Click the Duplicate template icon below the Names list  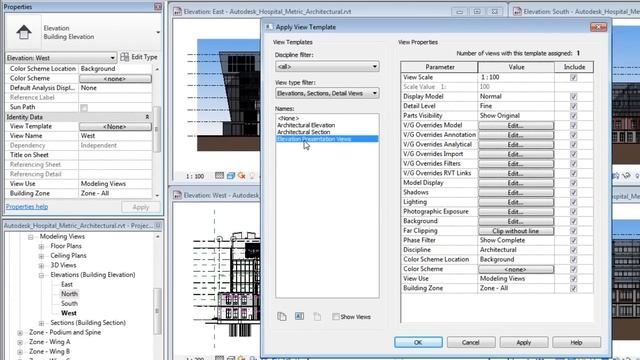282,316
